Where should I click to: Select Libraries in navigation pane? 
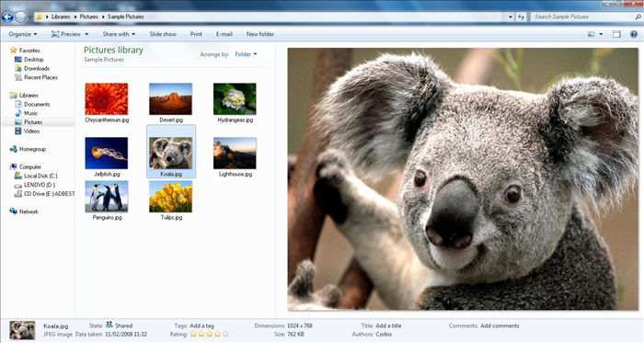point(24,96)
